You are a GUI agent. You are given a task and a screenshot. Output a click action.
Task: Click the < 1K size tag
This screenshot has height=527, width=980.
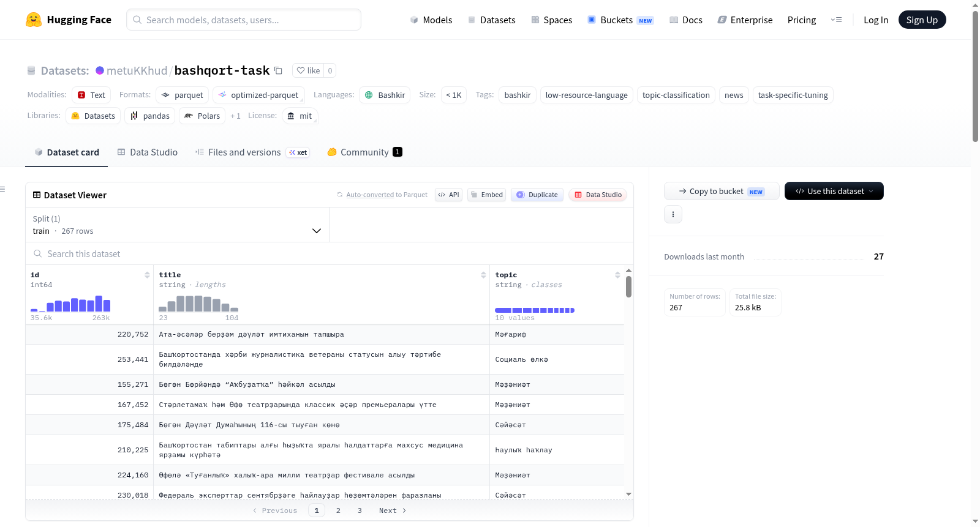454,95
